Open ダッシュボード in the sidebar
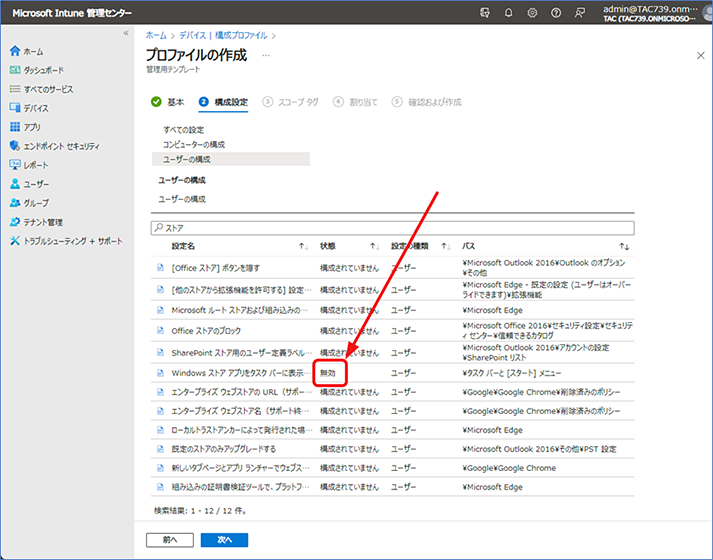The height and width of the screenshot is (560, 713). [37, 70]
